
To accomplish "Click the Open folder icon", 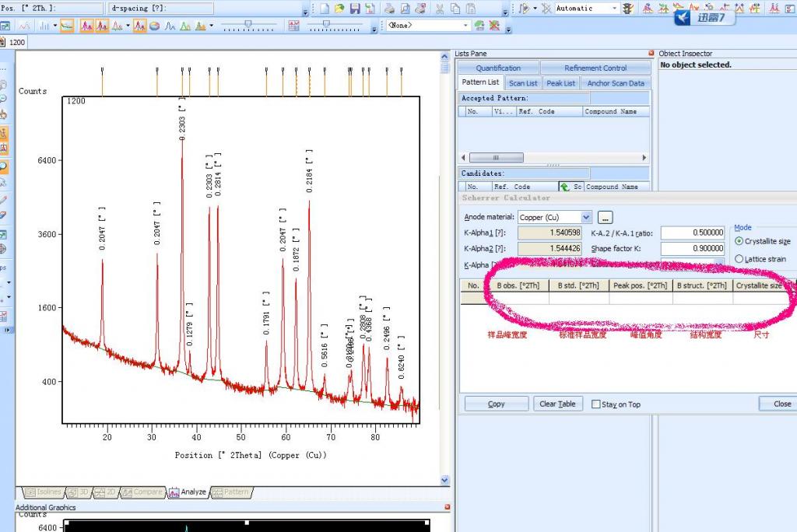I will click(x=340, y=9).
